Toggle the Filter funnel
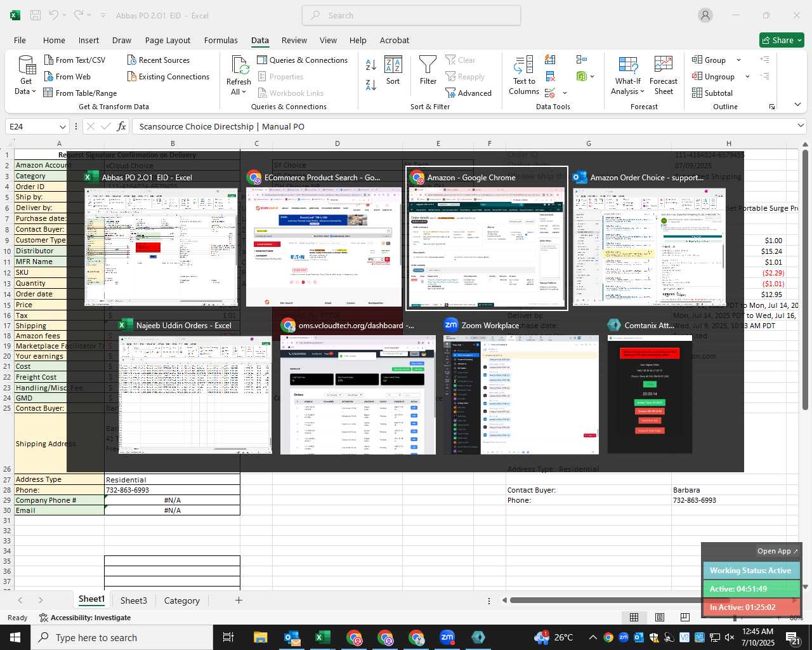Viewport: 812px width, 650px height. (x=428, y=71)
